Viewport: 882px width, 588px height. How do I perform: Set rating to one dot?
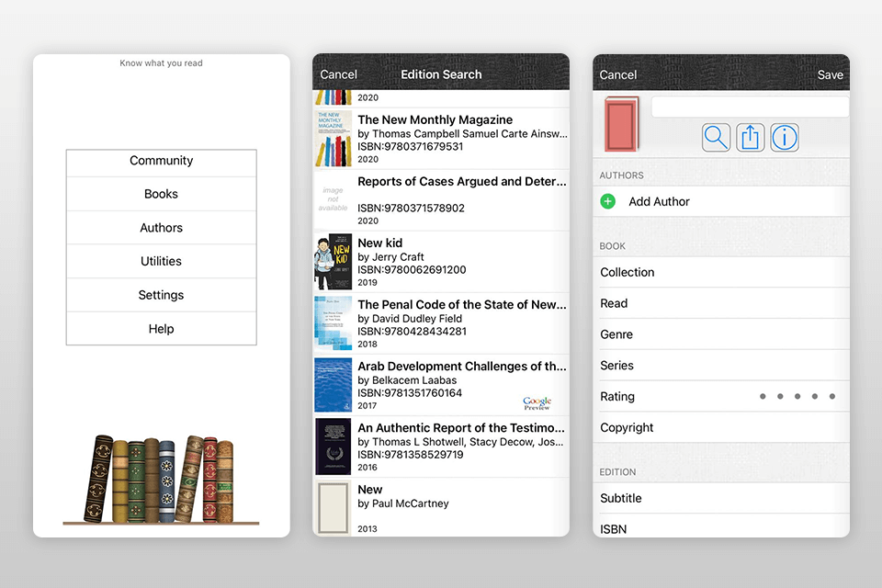(763, 396)
